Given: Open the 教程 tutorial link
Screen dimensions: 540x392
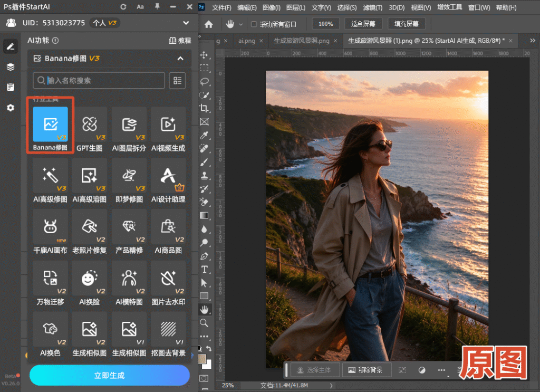Looking at the screenshot, I should click(180, 41).
